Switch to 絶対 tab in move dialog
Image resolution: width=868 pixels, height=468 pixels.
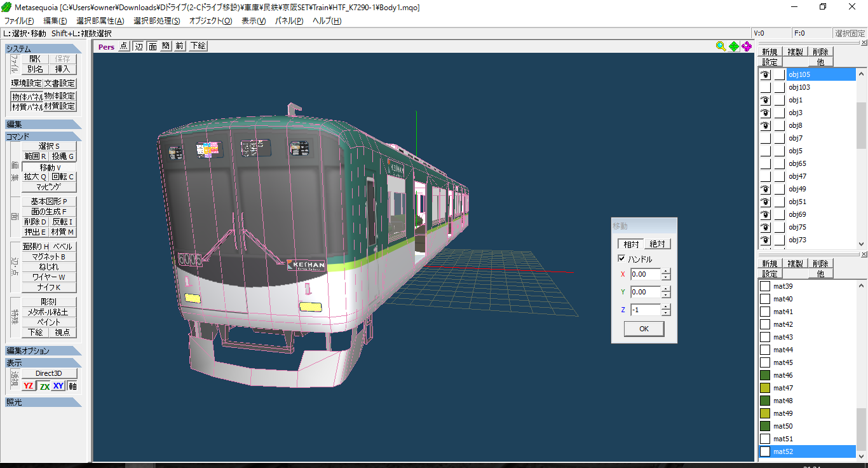(x=657, y=244)
